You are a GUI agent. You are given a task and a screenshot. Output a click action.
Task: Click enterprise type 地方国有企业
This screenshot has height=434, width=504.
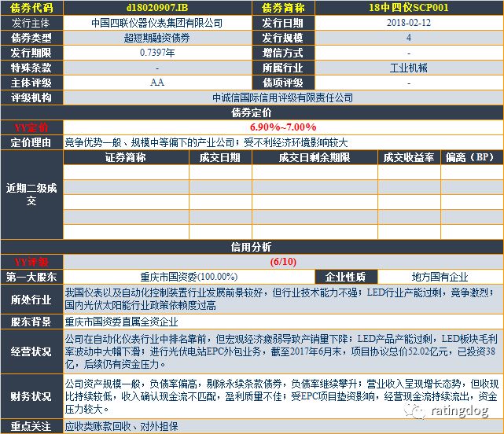(x=440, y=277)
